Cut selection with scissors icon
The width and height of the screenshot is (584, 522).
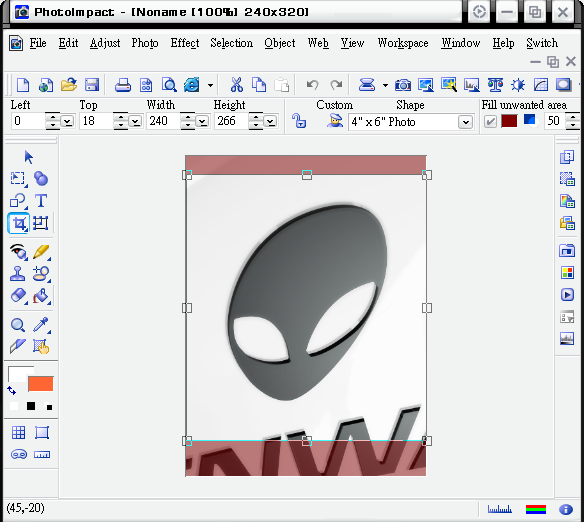[x=237, y=85]
